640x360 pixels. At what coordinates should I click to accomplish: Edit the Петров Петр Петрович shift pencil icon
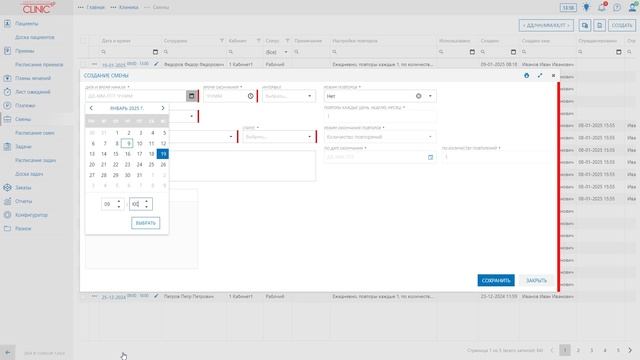[156, 296]
